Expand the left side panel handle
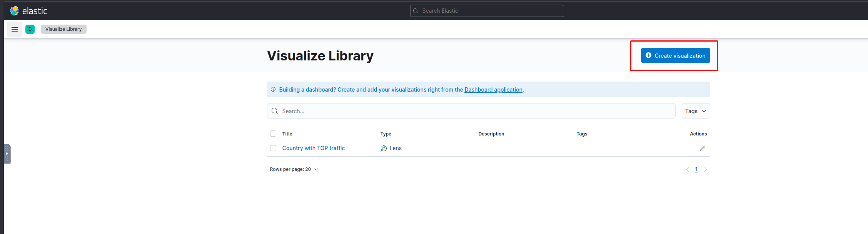 pos(7,154)
